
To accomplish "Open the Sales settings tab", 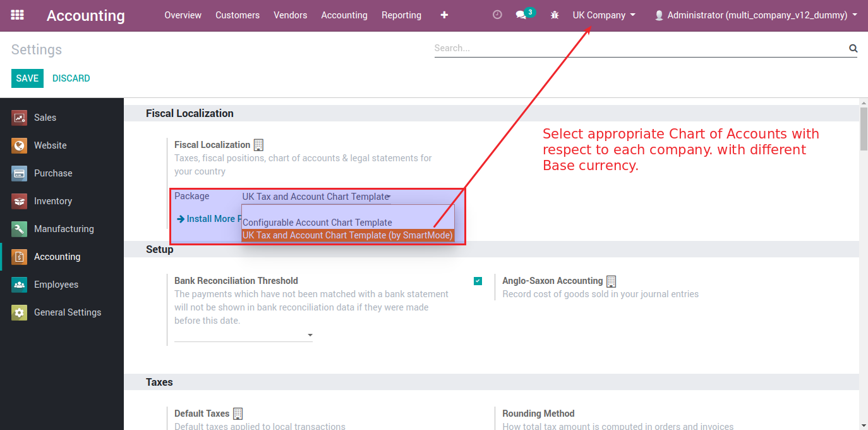I will click(62, 118).
